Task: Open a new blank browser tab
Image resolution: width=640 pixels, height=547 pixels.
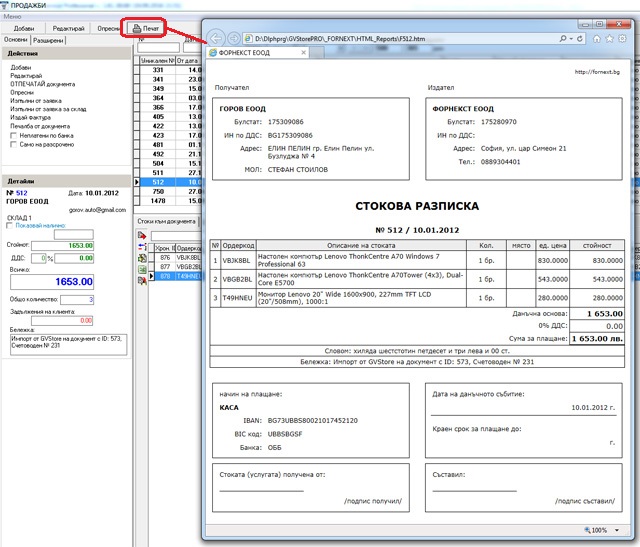Action: click(x=317, y=53)
